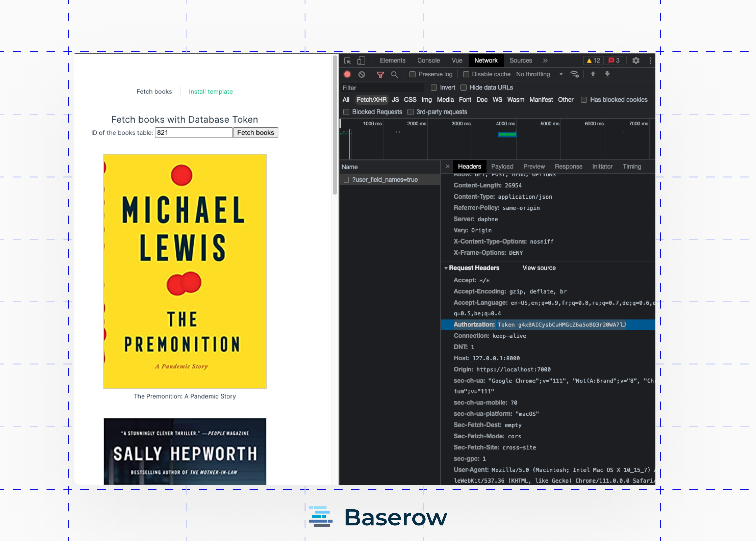This screenshot has width=756, height=541.
Task: Stop recording network log
Action: pos(347,74)
